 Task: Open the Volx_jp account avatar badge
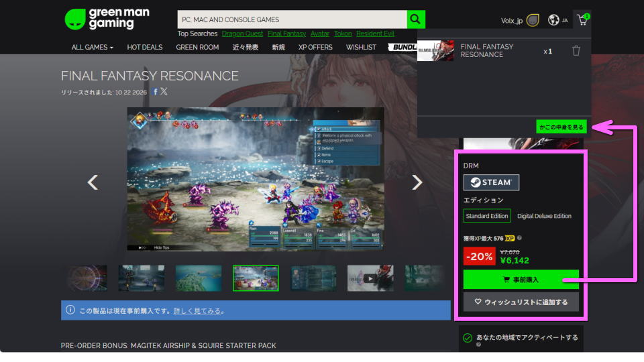pyautogui.click(x=533, y=20)
